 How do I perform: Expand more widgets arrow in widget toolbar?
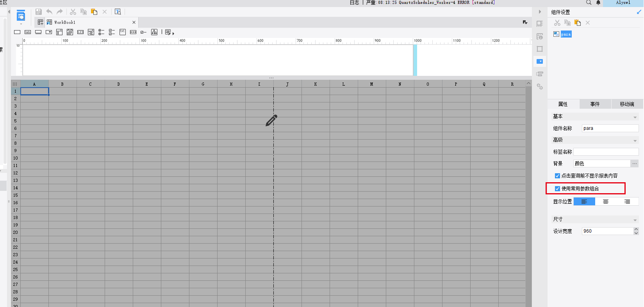pyautogui.click(x=173, y=33)
